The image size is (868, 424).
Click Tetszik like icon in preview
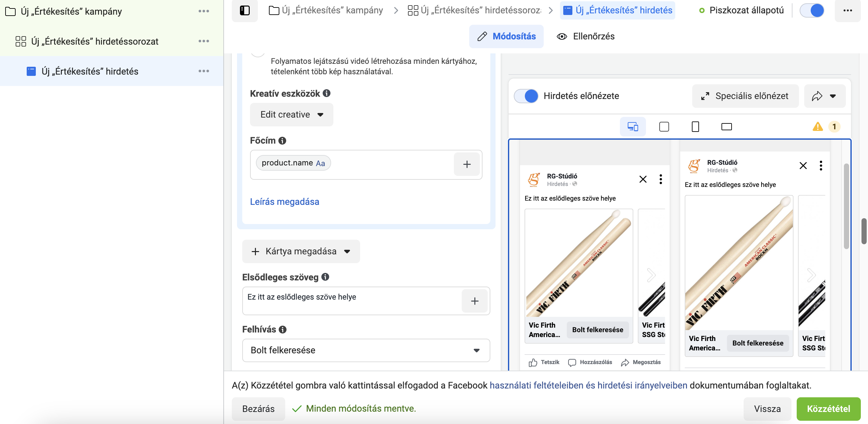point(533,362)
